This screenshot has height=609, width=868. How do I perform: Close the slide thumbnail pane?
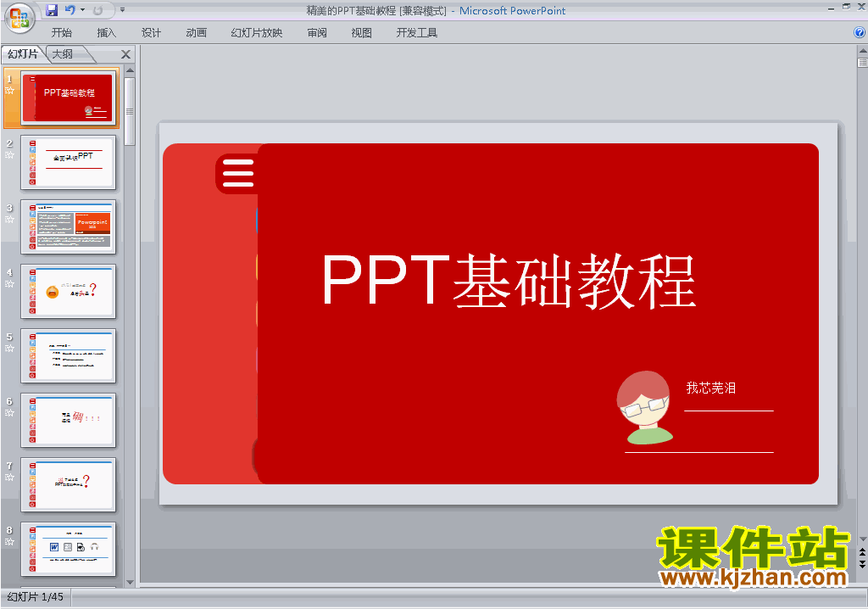coord(125,54)
